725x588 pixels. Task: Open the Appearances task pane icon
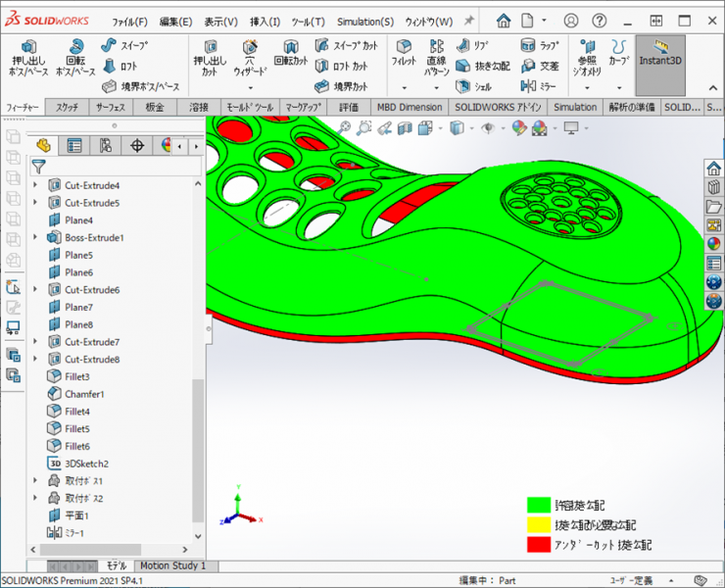pyautogui.click(x=713, y=244)
